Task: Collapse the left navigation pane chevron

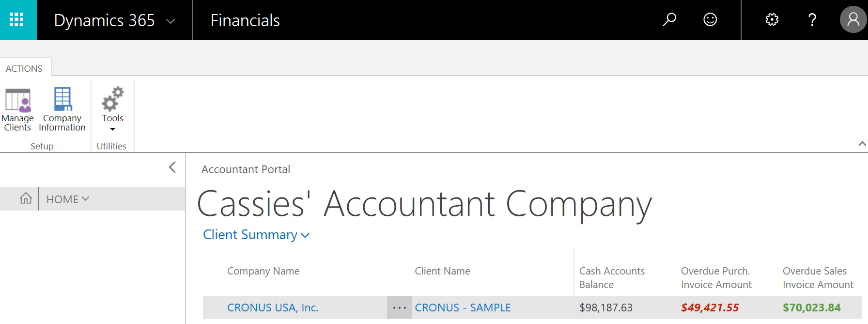Action: [172, 167]
